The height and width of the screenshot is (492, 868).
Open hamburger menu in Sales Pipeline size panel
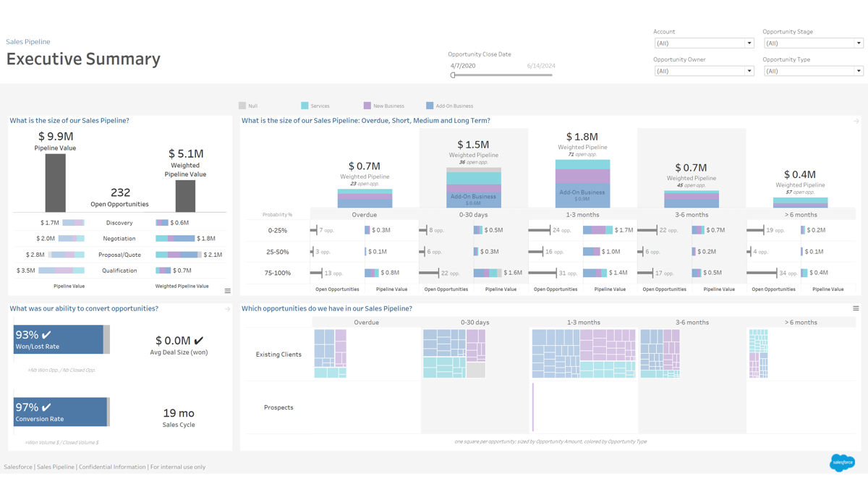tap(227, 291)
